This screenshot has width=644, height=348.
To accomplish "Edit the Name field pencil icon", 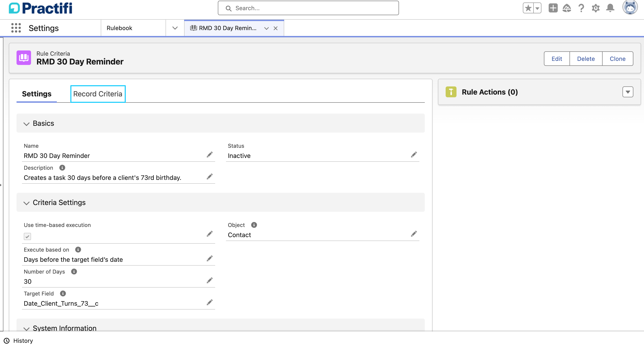I will 209,155.
